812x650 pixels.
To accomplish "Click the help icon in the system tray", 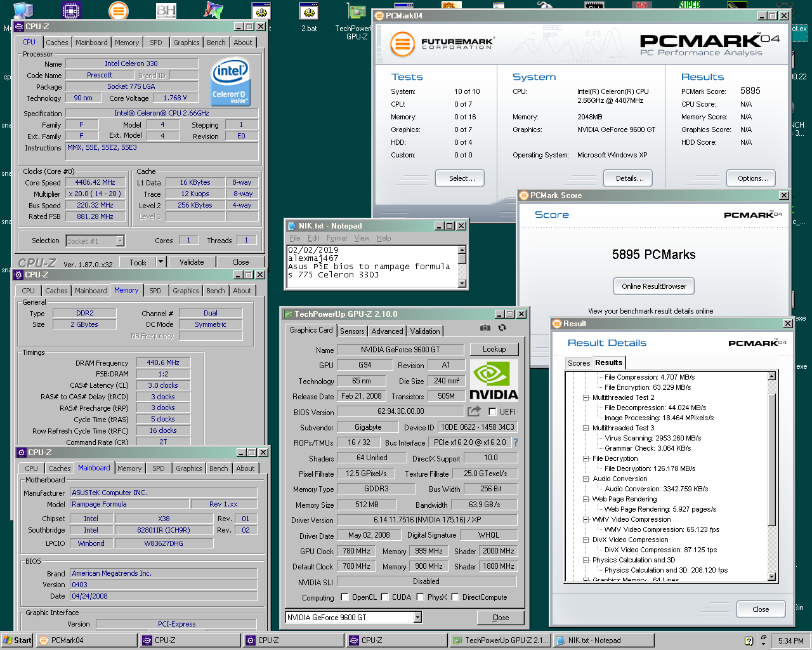I will pyautogui.click(x=749, y=641).
